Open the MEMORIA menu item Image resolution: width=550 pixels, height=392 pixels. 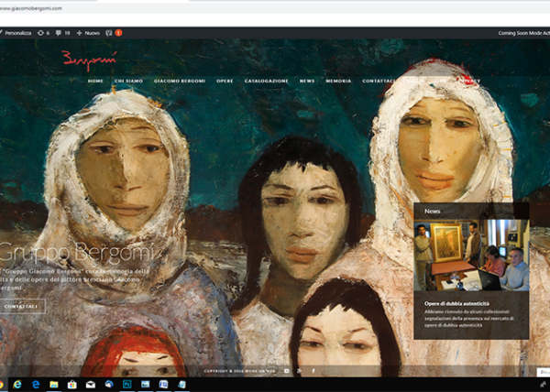(338, 81)
